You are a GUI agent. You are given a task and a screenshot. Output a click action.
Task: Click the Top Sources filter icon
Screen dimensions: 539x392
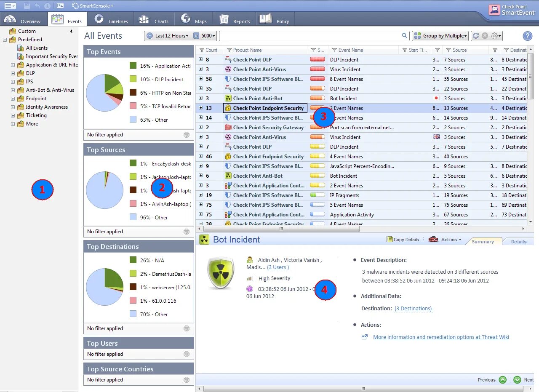click(x=187, y=232)
